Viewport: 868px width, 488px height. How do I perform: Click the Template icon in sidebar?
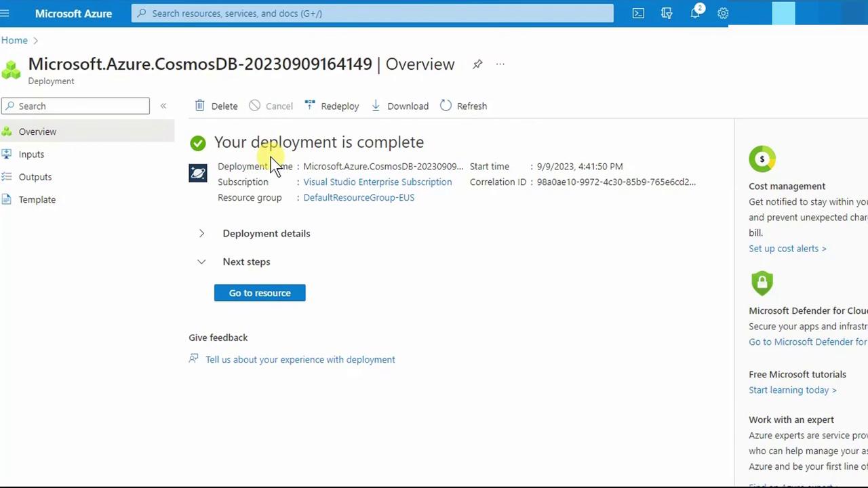[x=7, y=199]
